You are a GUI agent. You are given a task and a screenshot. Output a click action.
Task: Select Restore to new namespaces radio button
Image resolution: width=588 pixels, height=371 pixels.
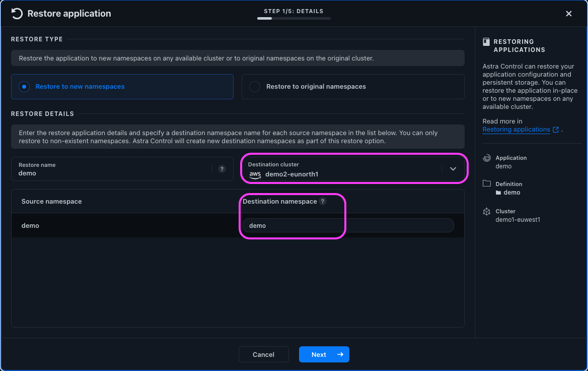[x=24, y=87]
